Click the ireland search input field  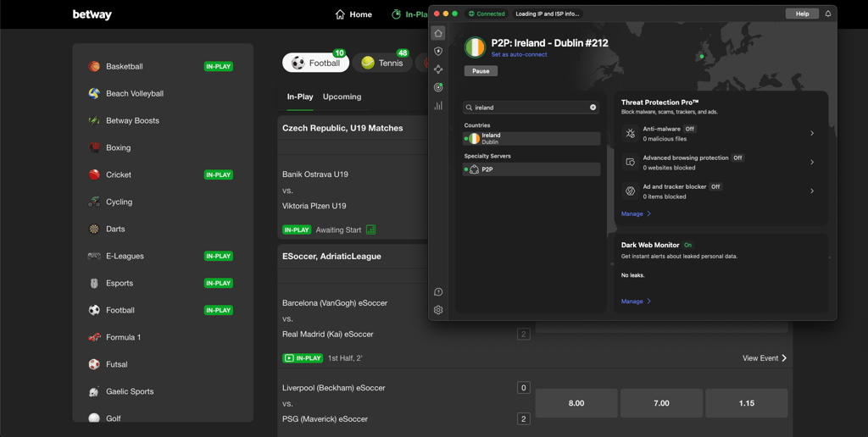pos(531,108)
